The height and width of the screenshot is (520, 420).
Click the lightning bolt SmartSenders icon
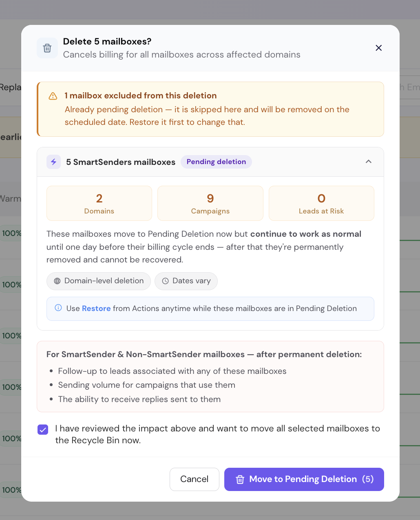[53, 162]
